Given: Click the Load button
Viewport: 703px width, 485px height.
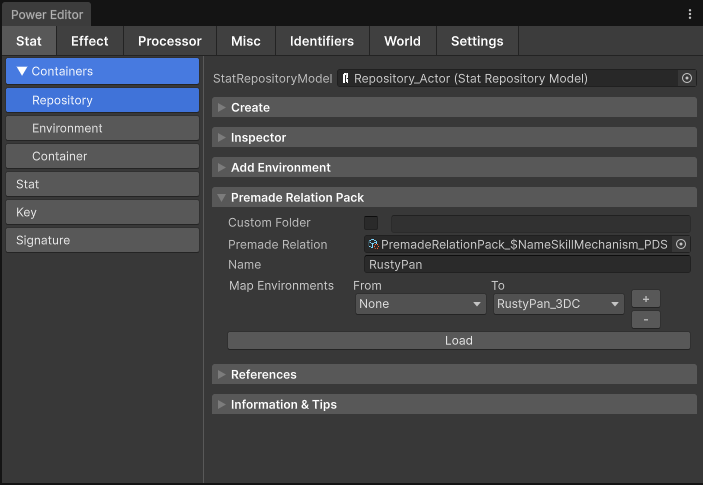Looking at the screenshot, I should click(459, 341).
